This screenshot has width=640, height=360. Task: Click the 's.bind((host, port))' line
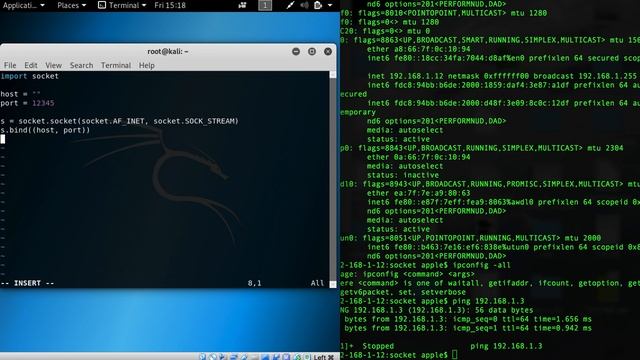coord(45,130)
